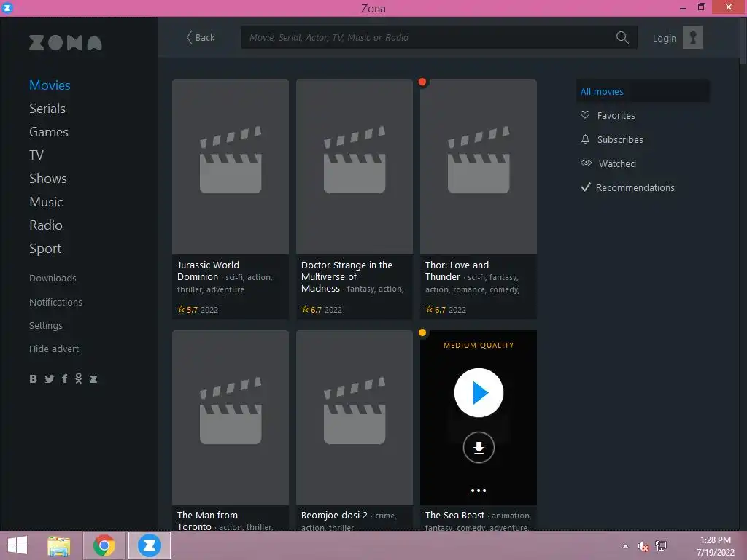The width and height of the screenshot is (747, 560).
Task: Click the star rating on Doctor Strange
Action: coord(312,309)
